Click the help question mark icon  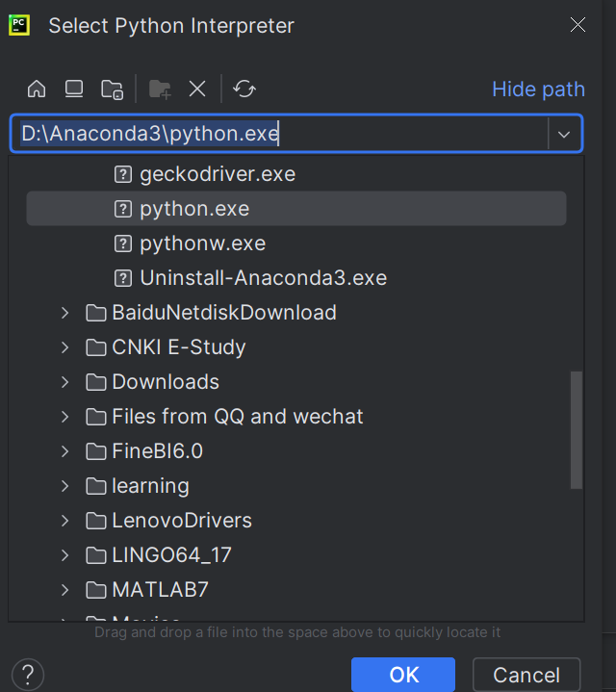click(x=27, y=674)
